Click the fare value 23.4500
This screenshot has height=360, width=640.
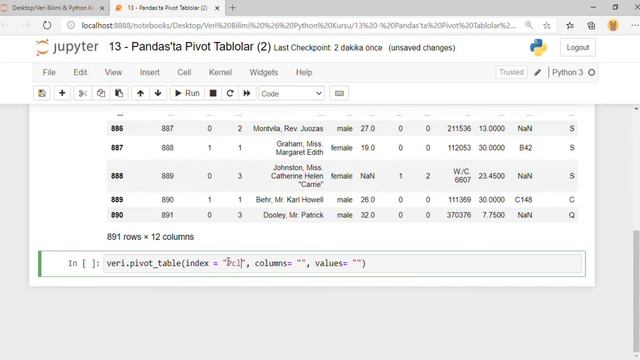click(x=491, y=176)
